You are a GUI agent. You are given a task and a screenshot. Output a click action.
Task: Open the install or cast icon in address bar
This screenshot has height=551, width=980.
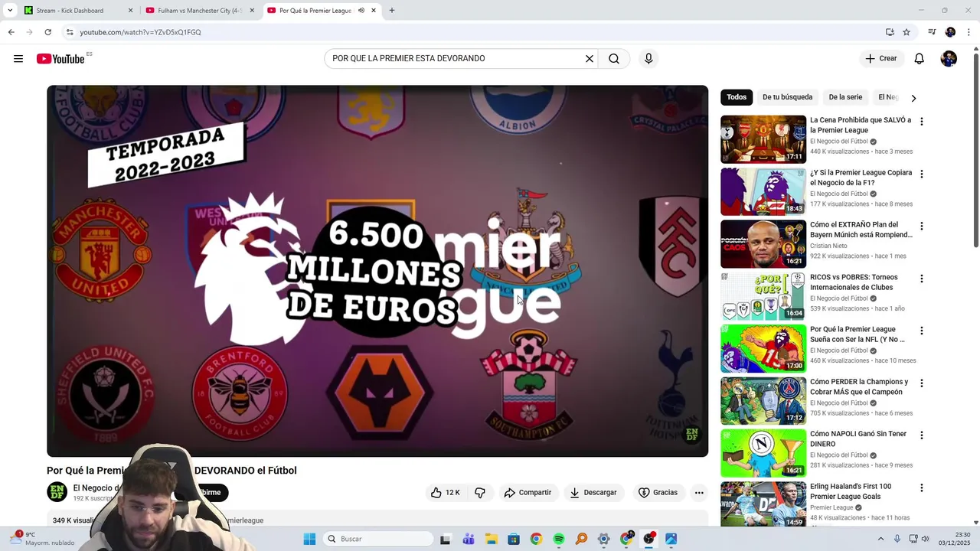[890, 32]
